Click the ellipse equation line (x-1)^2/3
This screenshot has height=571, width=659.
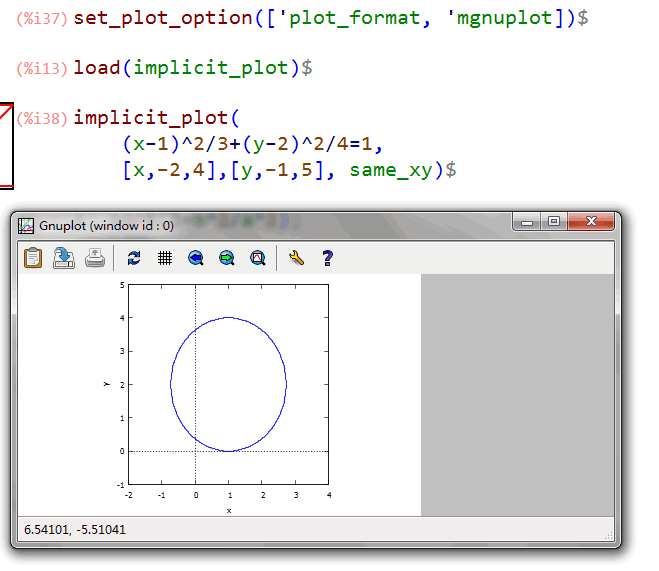(253, 144)
